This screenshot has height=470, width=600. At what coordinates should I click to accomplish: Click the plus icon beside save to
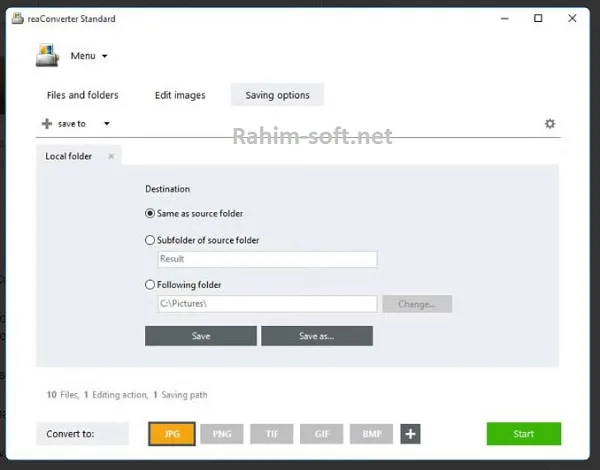coord(47,124)
